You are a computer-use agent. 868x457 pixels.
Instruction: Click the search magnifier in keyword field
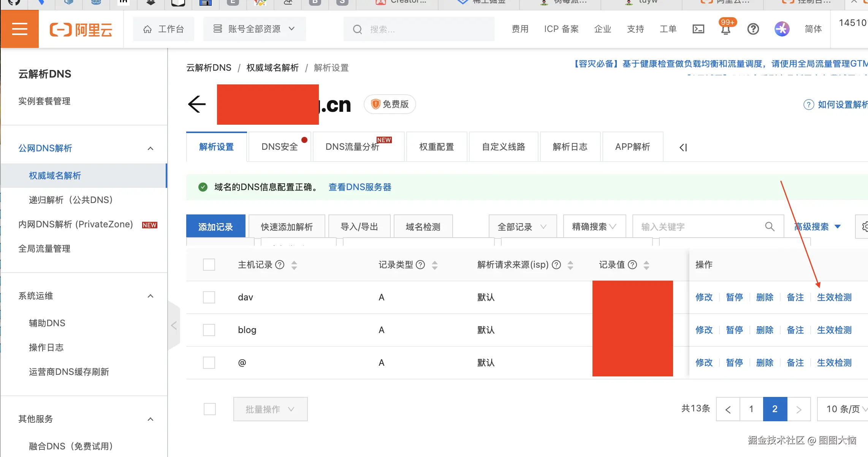(770, 226)
